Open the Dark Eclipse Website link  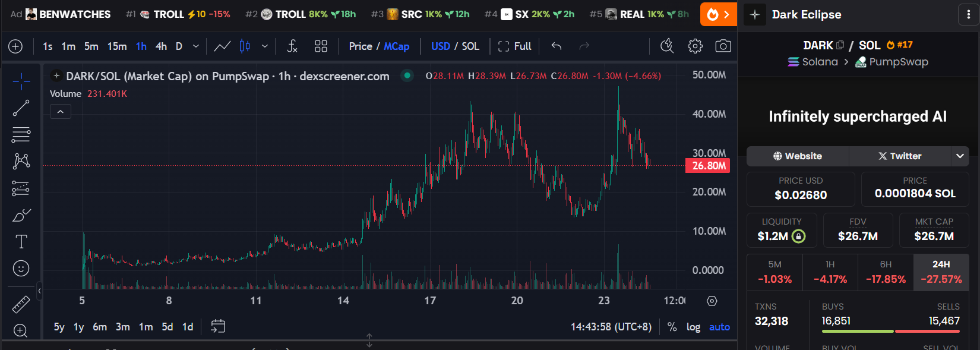click(x=798, y=156)
